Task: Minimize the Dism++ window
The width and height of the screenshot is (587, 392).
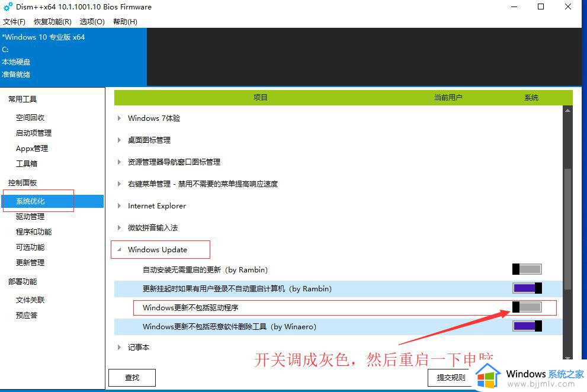Action: pos(514,7)
